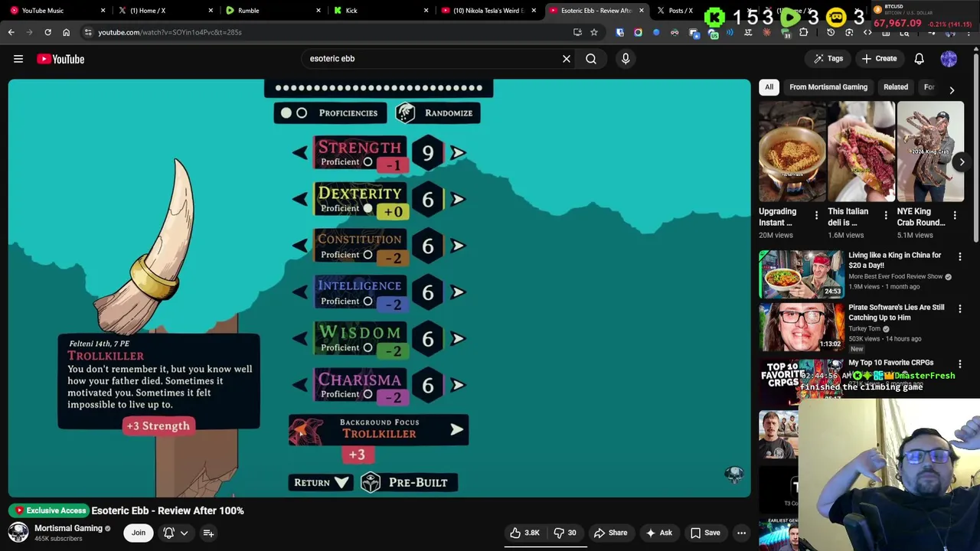Open options for NYE King Crab short
This screenshot has height=551, width=980.
point(955,216)
